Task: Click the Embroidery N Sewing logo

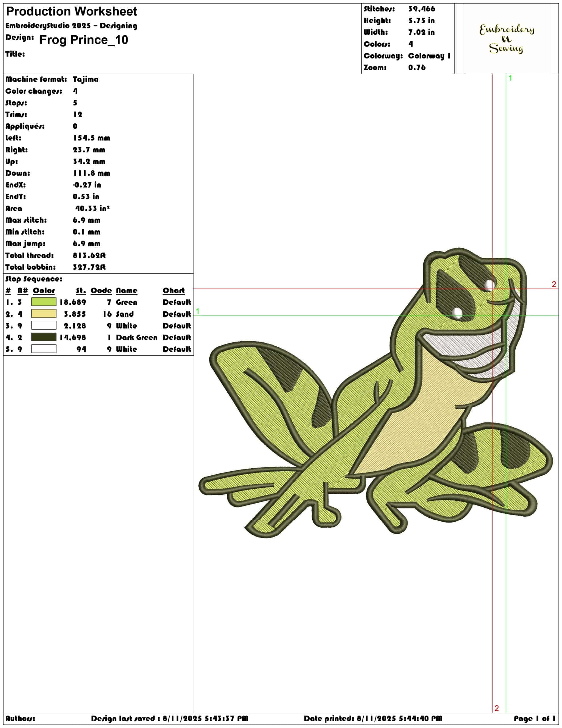Action: 506,39
